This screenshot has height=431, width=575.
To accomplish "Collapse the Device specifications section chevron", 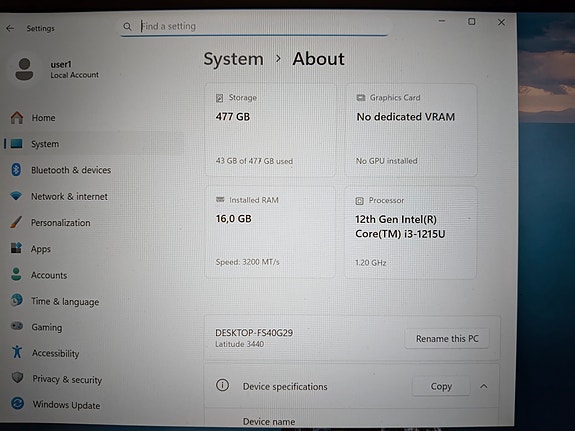I will [484, 386].
